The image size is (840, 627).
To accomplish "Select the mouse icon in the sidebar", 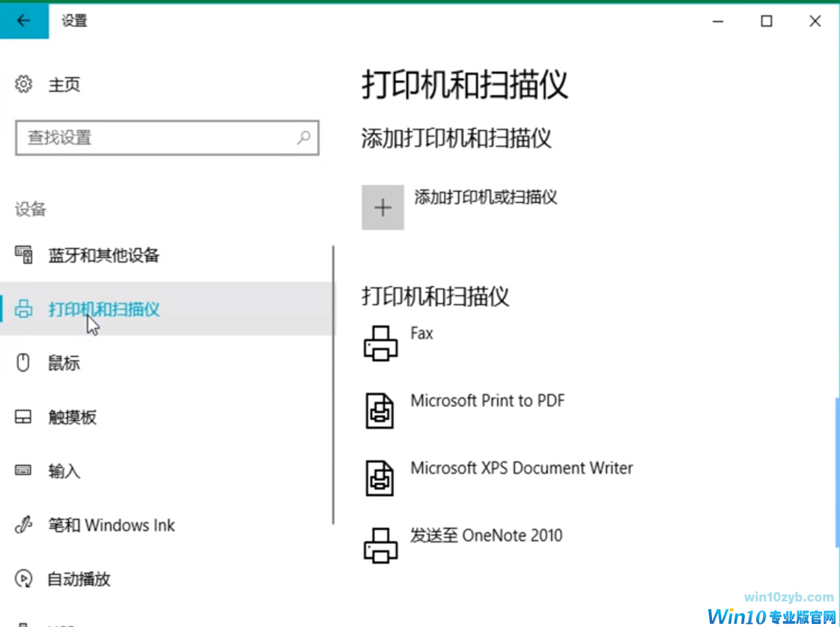I will [22, 363].
